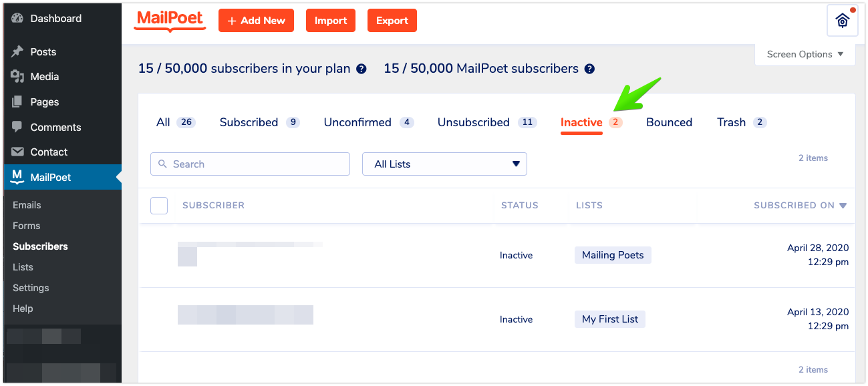Click the Export button
868x386 pixels.
tap(392, 21)
